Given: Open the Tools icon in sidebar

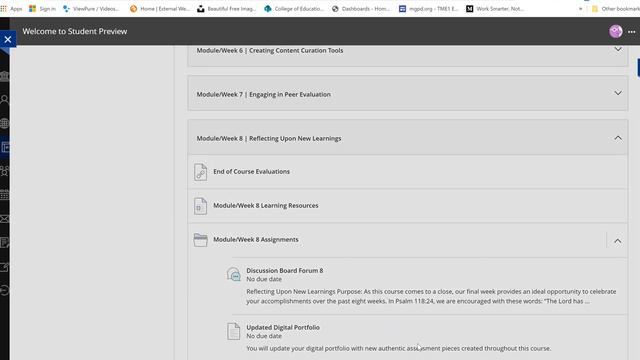Looking at the screenshot, I should [4, 267].
